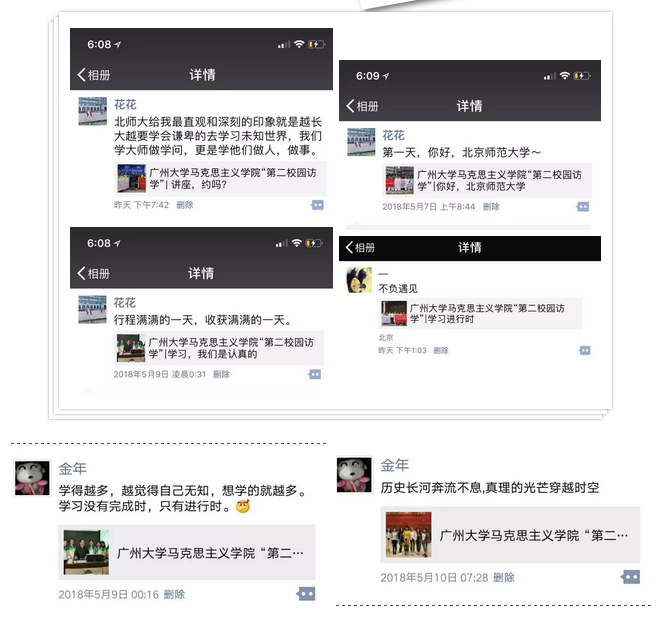Open article card 学习，我们是认真的
The width and height of the screenshot is (661, 624).
click(219, 348)
